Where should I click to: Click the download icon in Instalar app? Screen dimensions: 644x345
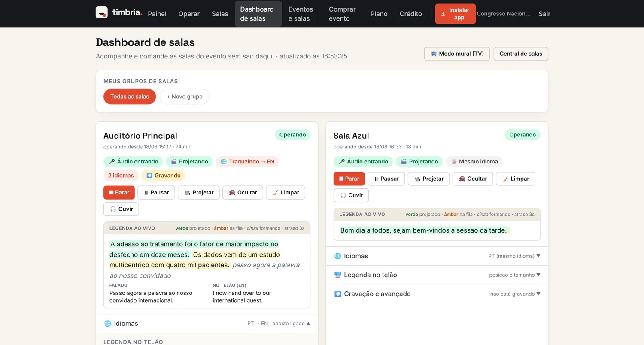coord(443,14)
